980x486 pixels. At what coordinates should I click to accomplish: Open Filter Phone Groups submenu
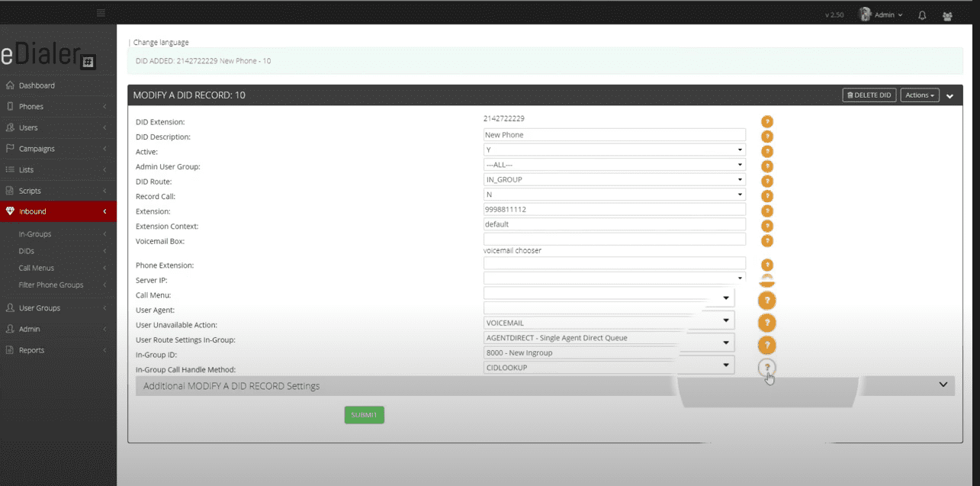coord(51,285)
